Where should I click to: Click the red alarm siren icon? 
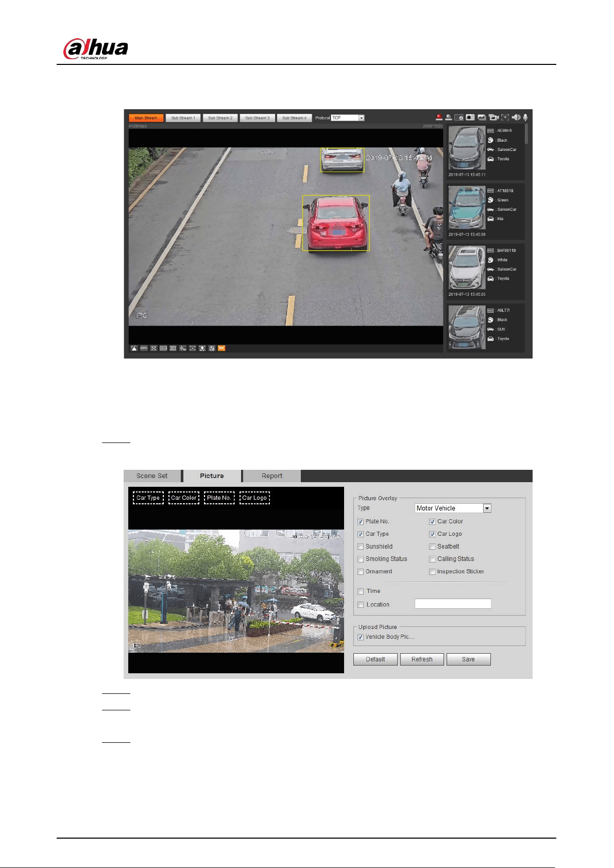click(439, 117)
